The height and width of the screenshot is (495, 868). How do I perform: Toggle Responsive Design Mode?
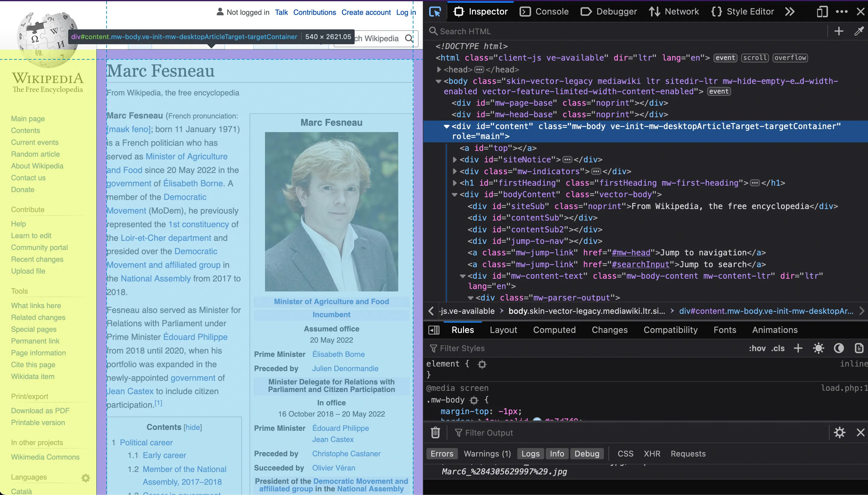point(822,11)
